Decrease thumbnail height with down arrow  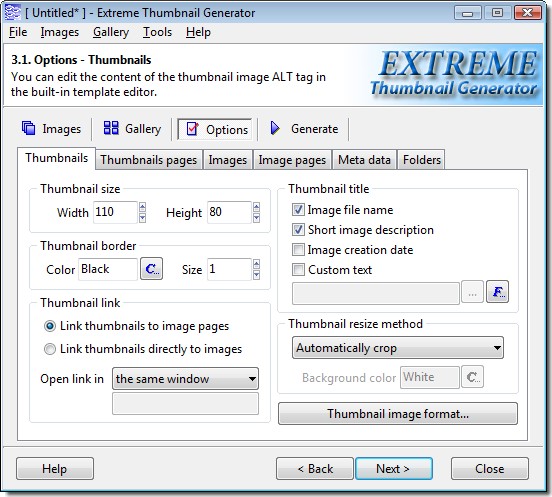(257, 218)
